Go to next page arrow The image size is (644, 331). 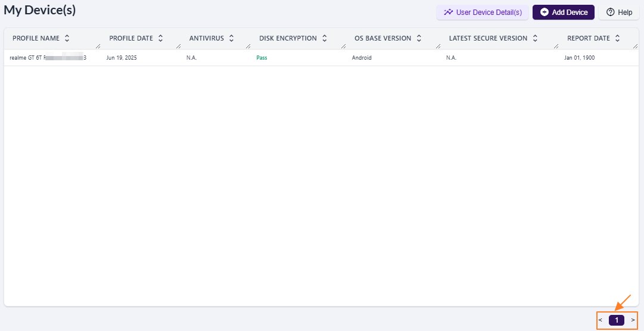(x=633, y=320)
